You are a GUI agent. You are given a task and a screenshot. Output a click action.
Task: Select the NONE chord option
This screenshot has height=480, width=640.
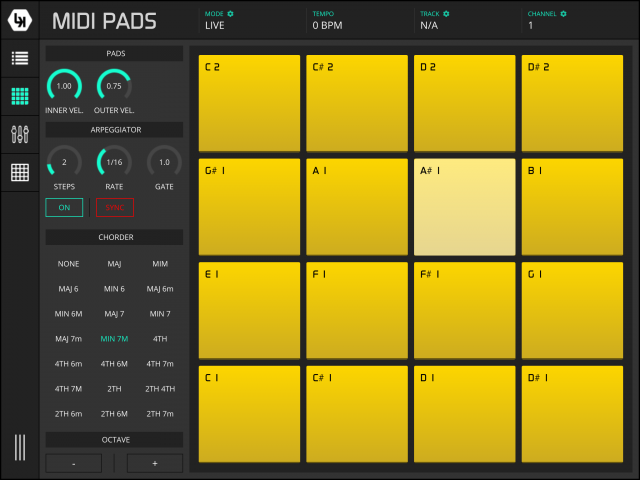[68, 264]
